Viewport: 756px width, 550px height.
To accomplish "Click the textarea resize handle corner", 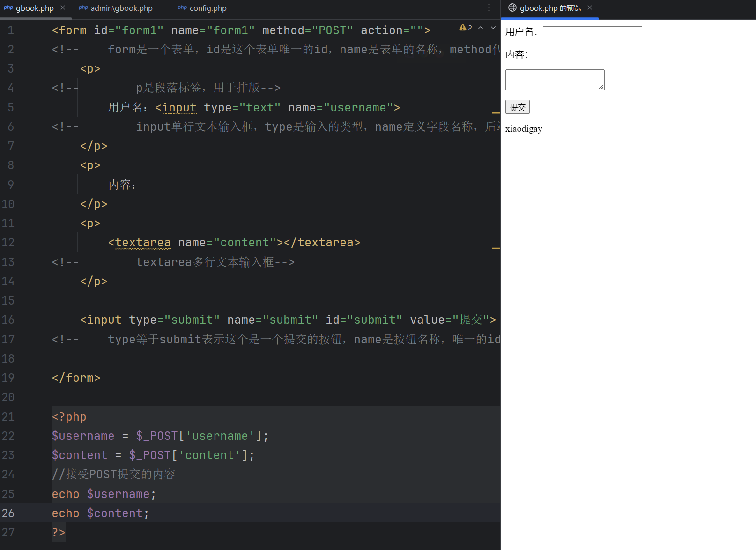I will click(x=601, y=87).
